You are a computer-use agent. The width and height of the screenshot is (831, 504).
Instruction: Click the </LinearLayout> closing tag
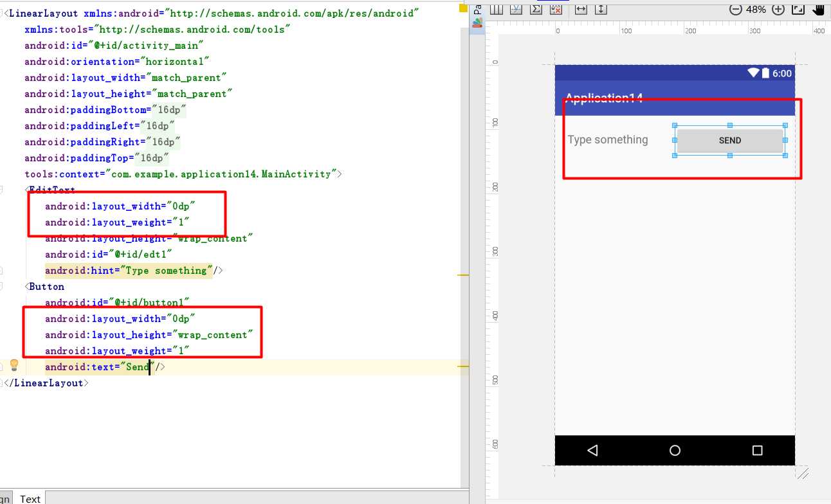[46, 383]
